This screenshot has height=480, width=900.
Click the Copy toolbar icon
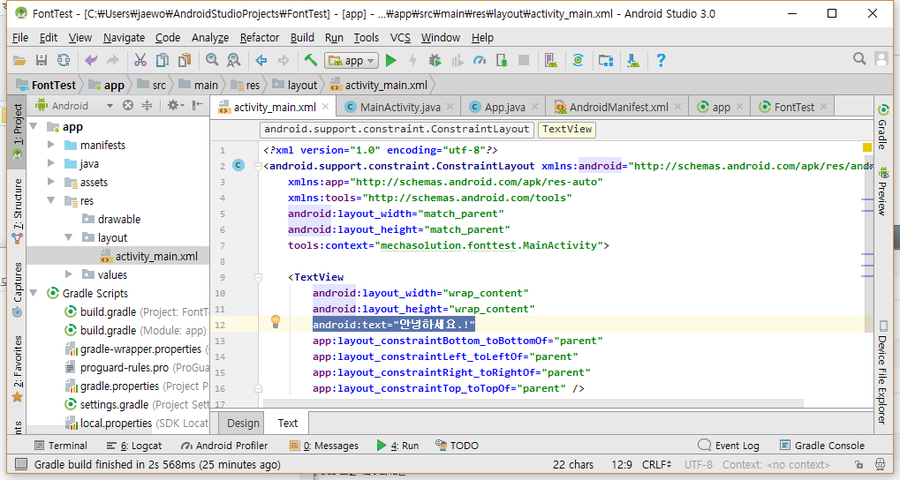[162, 60]
